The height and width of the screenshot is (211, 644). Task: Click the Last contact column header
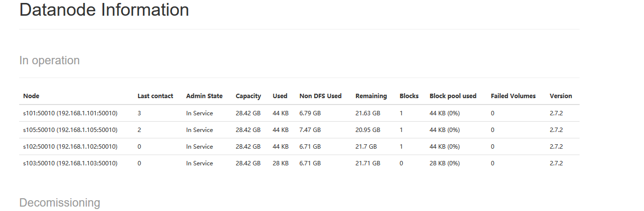tap(155, 96)
